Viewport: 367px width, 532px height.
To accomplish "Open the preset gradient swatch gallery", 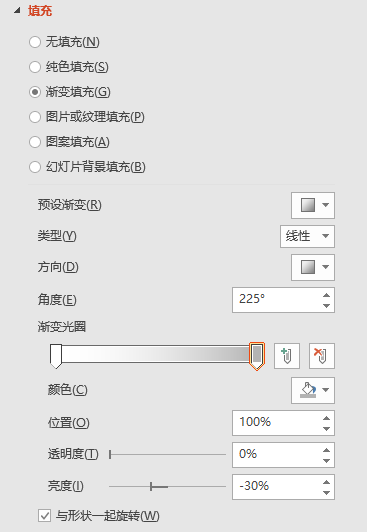I will coord(313,205).
